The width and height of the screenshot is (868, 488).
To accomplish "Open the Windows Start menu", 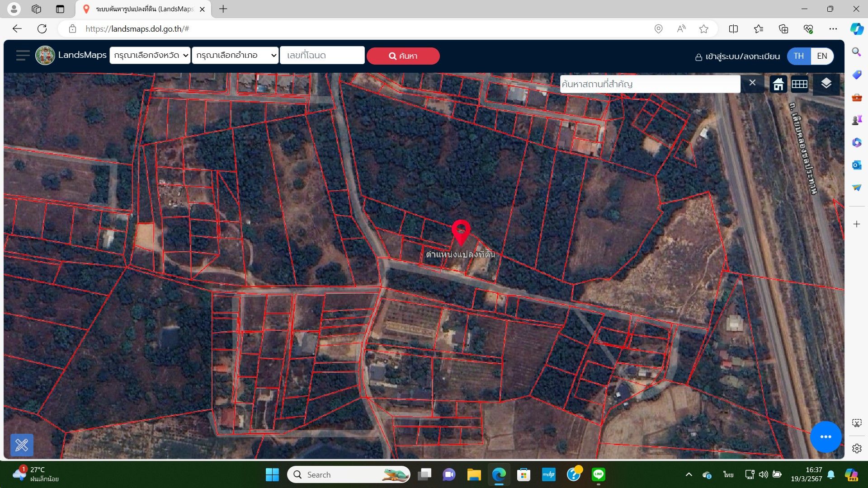I will [x=272, y=474].
